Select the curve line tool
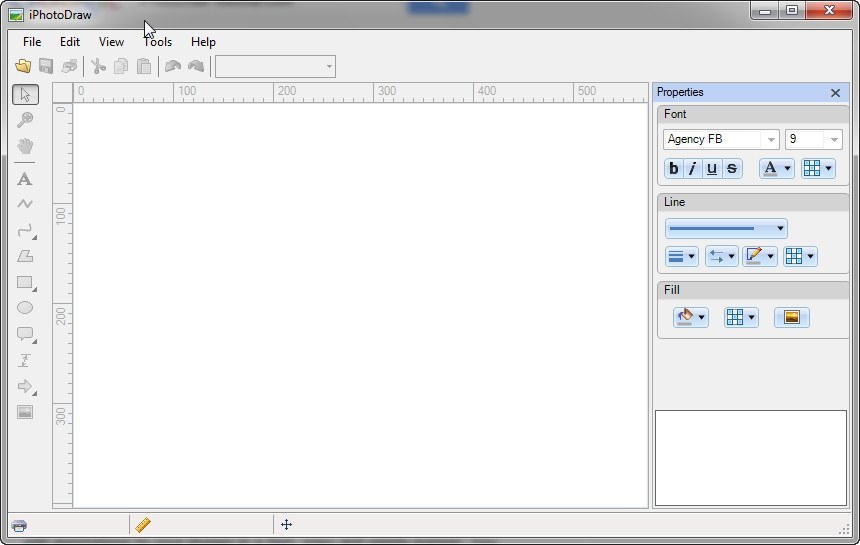The height and width of the screenshot is (545, 860). (x=26, y=230)
